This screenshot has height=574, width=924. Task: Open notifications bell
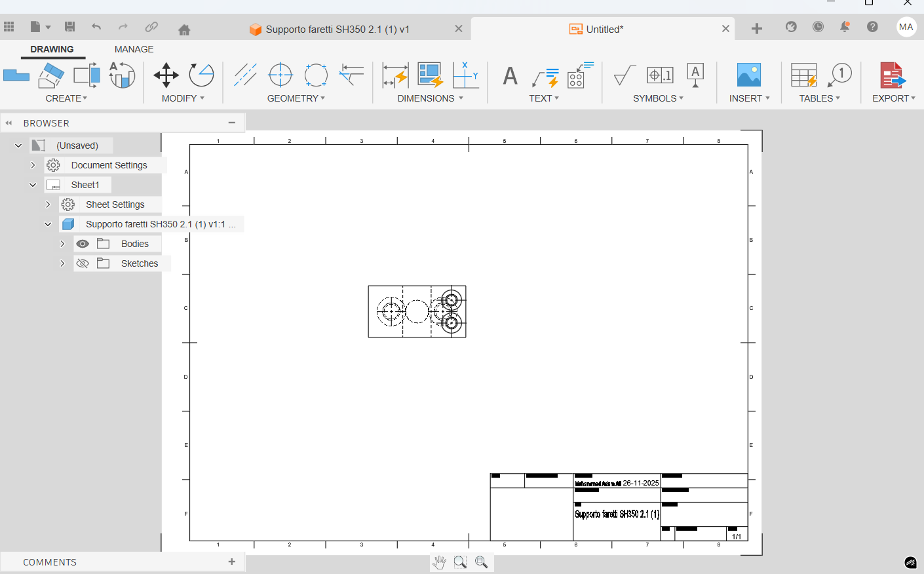[x=845, y=27]
